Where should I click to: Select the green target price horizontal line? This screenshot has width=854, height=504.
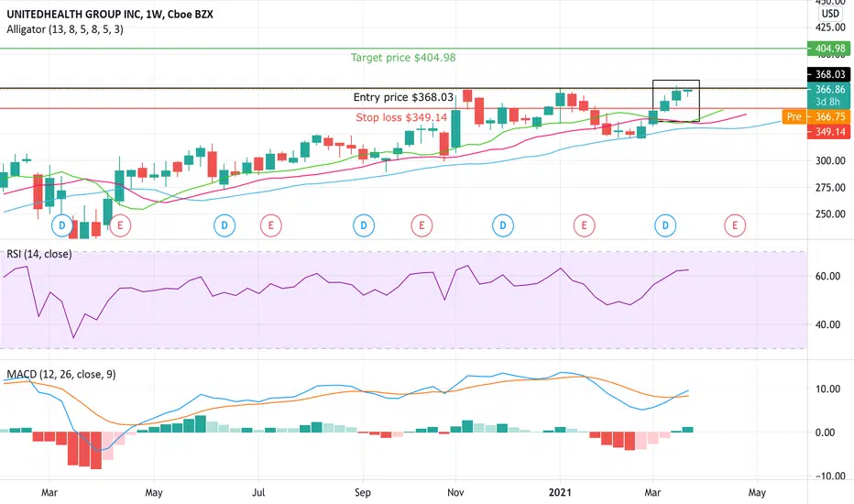(403, 49)
